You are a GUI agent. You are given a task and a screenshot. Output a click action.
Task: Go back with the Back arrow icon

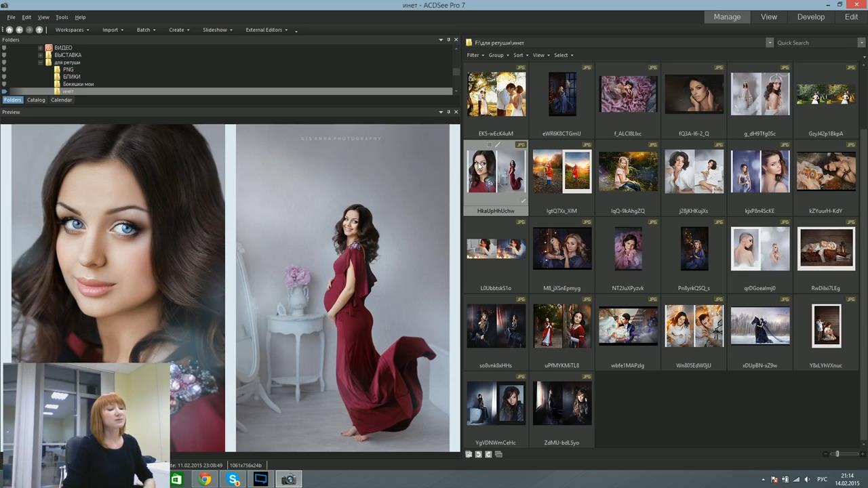pyautogui.click(x=19, y=30)
